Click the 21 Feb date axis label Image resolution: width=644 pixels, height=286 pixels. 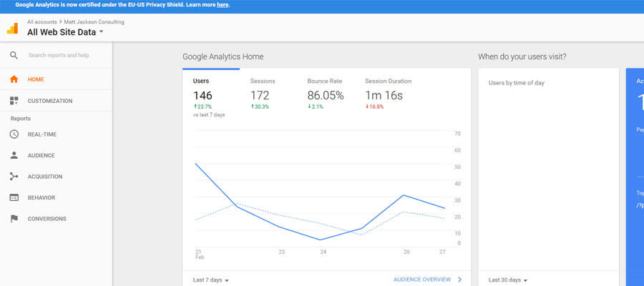point(199,255)
